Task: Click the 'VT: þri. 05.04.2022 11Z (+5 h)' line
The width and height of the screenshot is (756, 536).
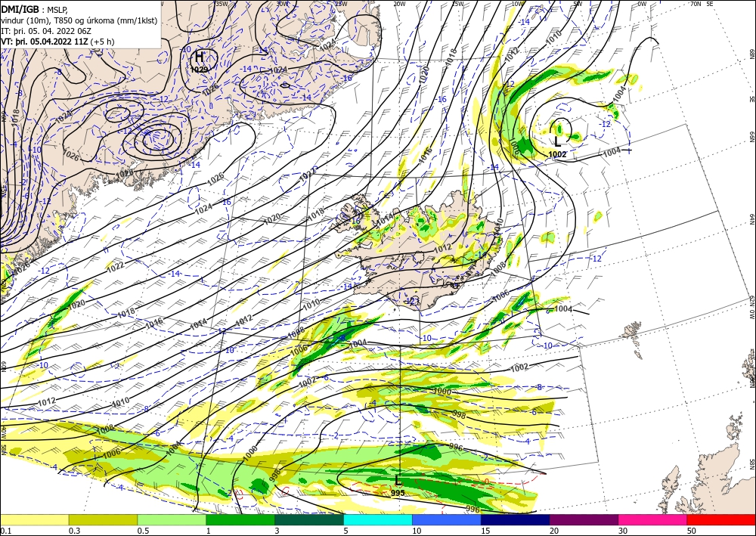Action: 58,42
